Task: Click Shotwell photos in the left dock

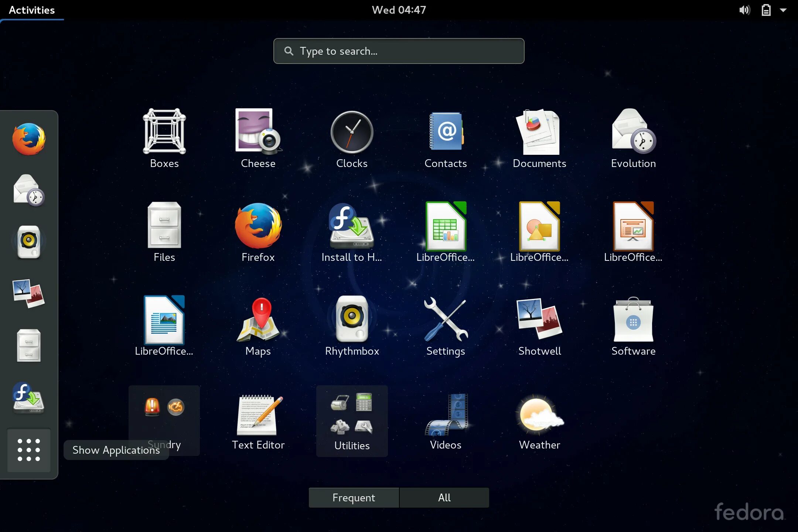Action: coord(29,294)
